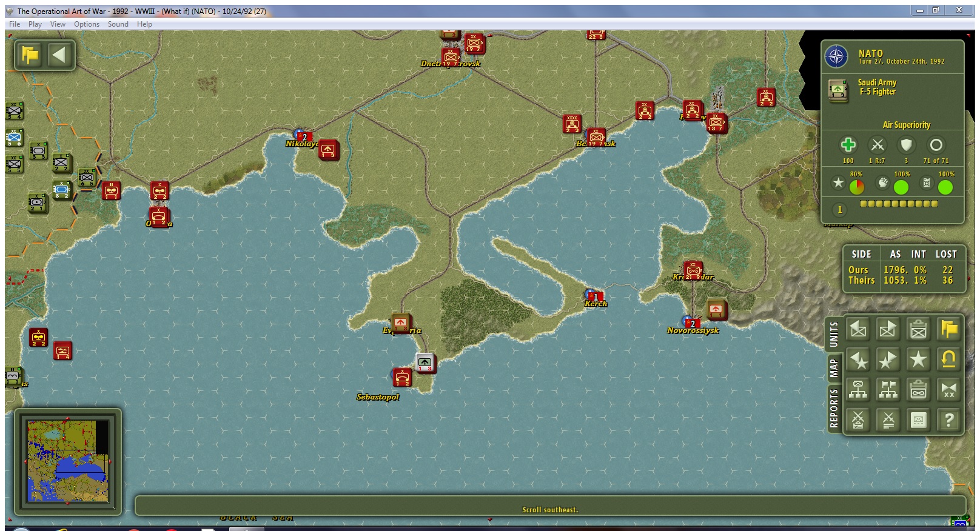Select the red unit on Kerch
The width and height of the screenshot is (980, 531).
pos(595,296)
